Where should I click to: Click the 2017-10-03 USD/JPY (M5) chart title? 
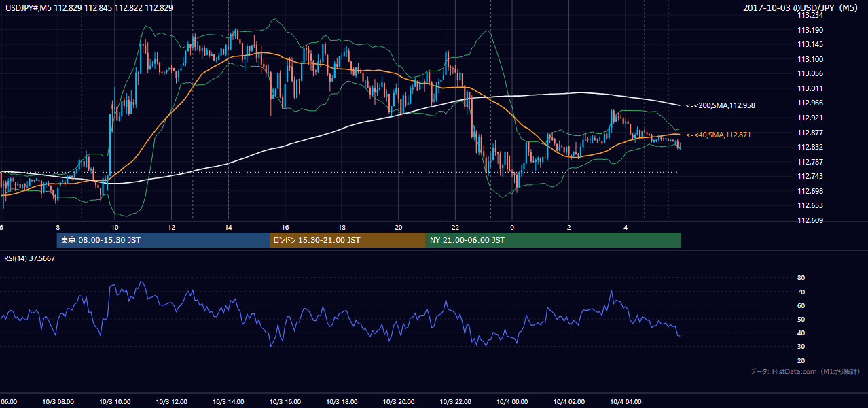(x=801, y=7)
